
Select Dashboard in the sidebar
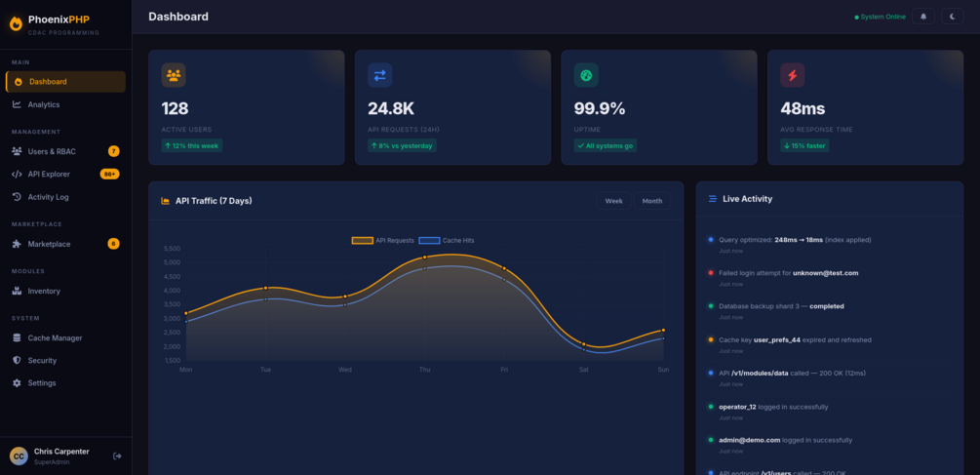65,82
